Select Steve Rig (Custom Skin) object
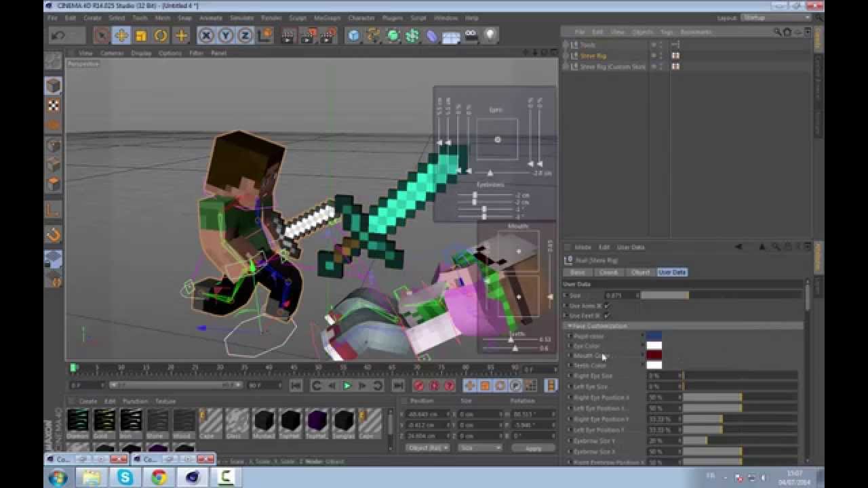The image size is (868, 488). pyautogui.click(x=612, y=66)
